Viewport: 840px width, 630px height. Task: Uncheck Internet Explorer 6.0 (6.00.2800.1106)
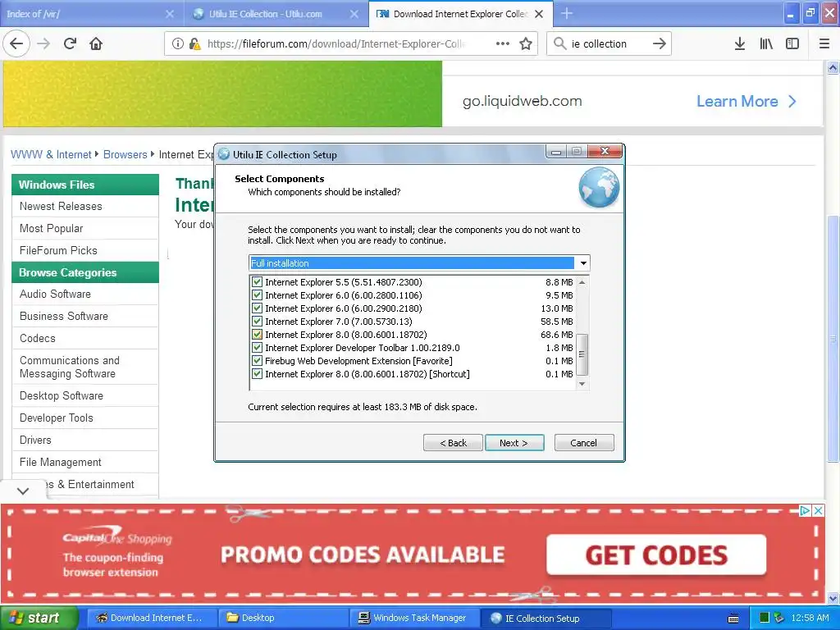pos(257,295)
